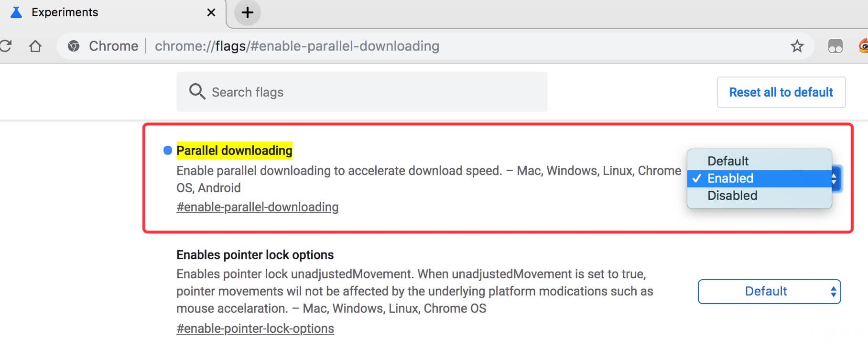Close the Experiments tab

(x=211, y=13)
